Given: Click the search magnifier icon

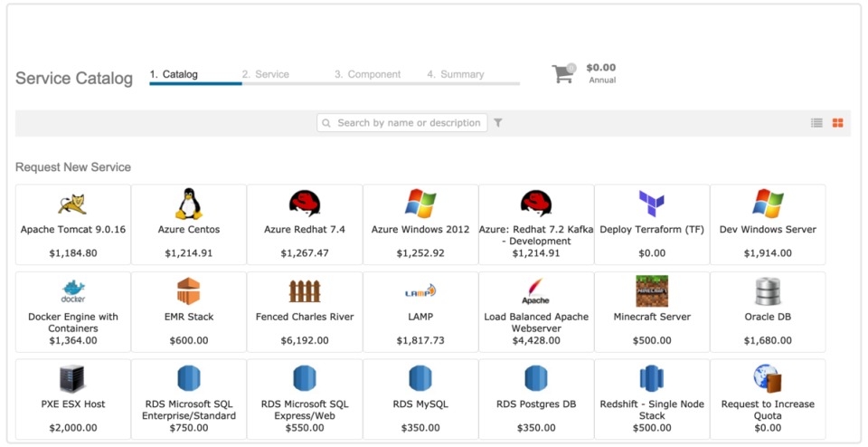Looking at the screenshot, I should [x=326, y=123].
